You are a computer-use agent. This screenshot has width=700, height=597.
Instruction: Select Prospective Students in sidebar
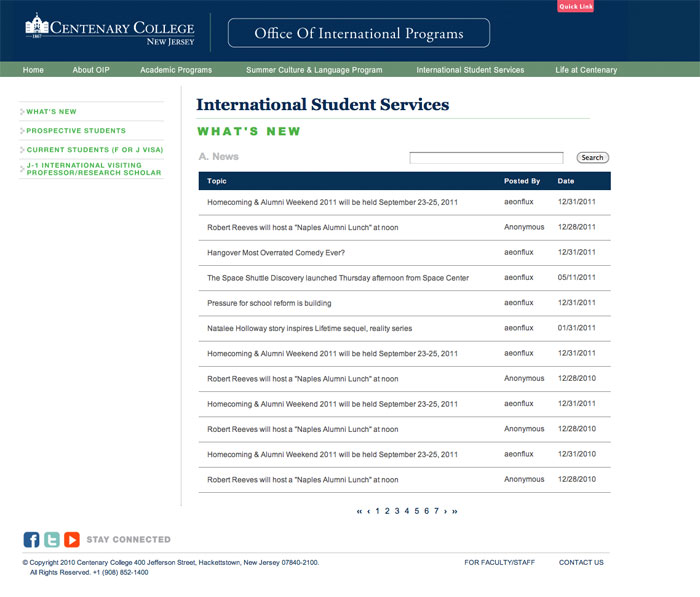tap(76, 131)
